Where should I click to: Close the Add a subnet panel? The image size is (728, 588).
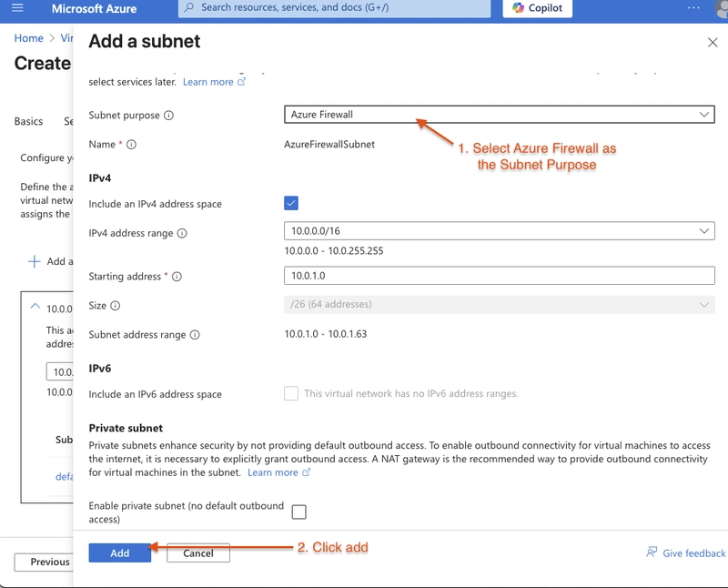(x=713, y=43)
